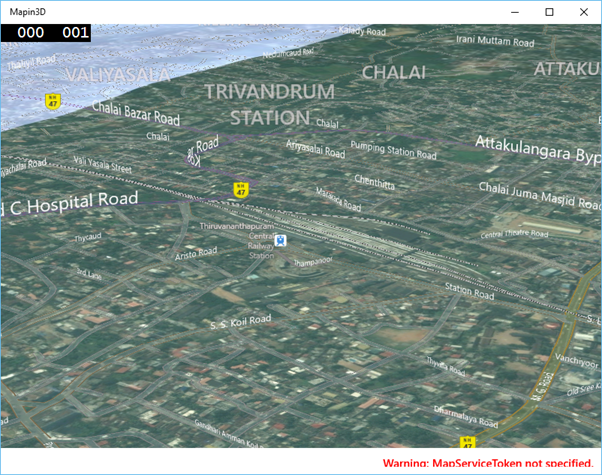Click the Kalady Road label

pos(362,31)
